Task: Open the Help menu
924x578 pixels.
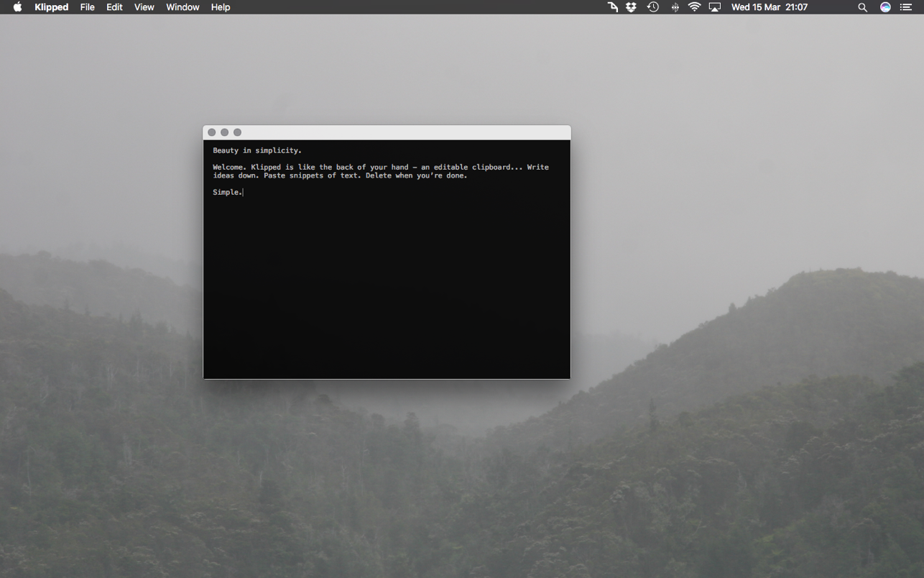Action: [221, 7]
